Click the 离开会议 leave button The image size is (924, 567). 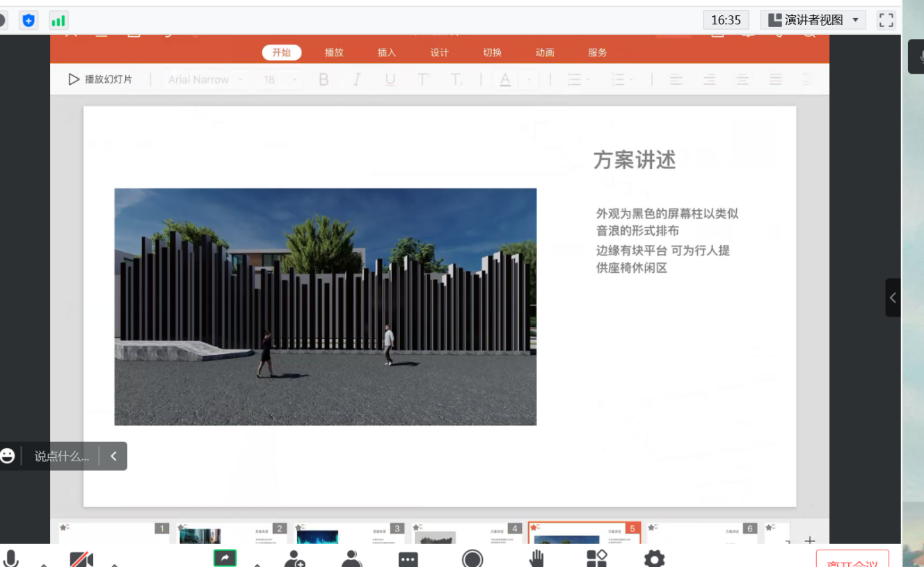(x=852, y=561)
